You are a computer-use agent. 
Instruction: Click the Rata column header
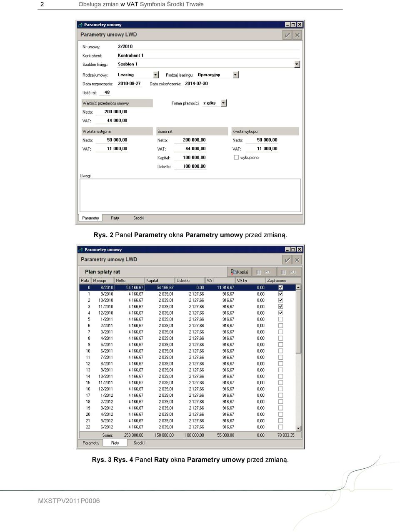click(85, 281)
